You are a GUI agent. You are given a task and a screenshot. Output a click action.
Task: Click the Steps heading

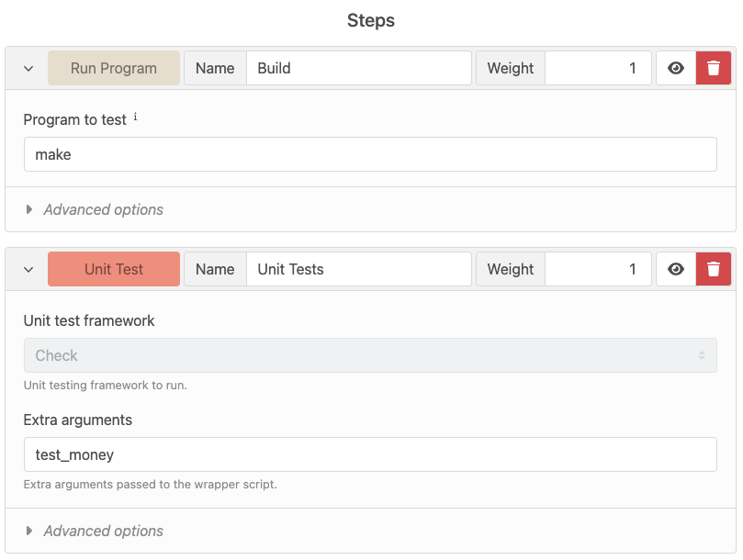coord(370,20)
